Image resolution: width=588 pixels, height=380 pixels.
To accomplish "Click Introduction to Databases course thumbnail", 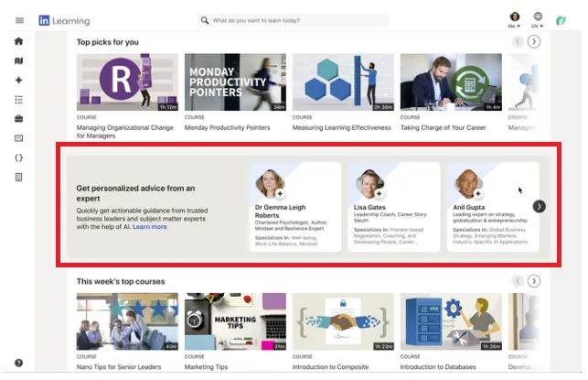I will (451, 321).
